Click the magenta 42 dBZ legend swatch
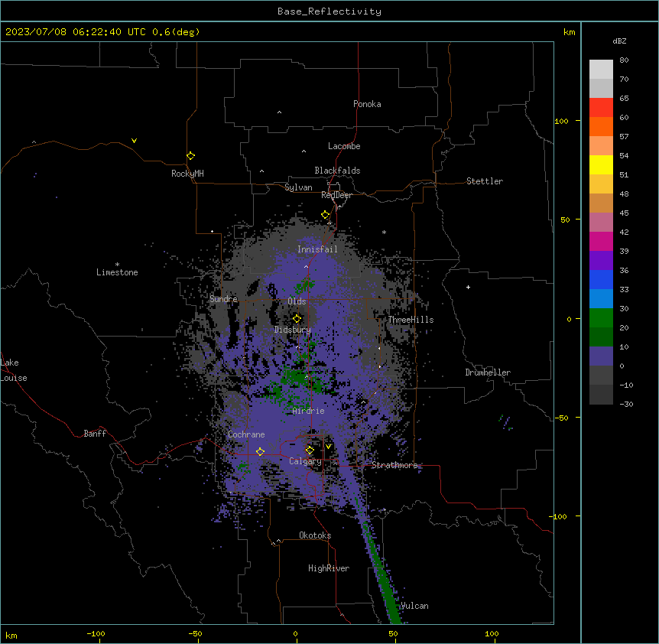 601,241
